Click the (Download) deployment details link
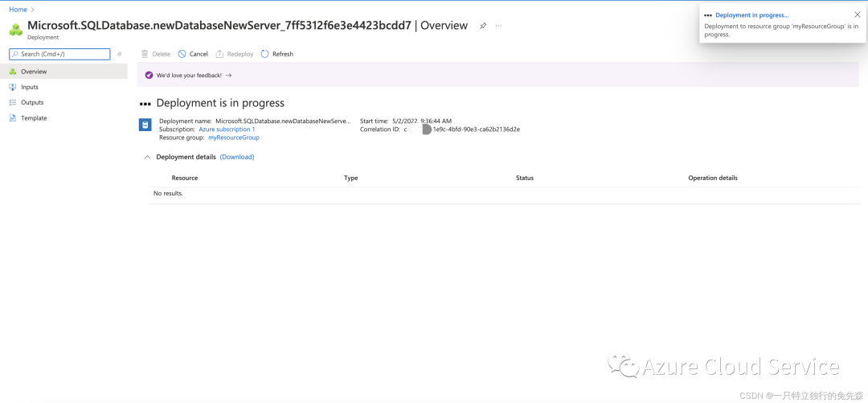Image resolution: width=868 pixels, height=403 pixels. pyautogui.click(x=237, y=157)
